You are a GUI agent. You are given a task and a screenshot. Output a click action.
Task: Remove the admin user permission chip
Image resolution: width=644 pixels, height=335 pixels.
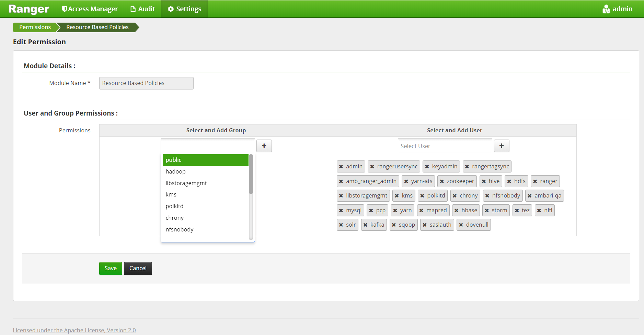341,167
